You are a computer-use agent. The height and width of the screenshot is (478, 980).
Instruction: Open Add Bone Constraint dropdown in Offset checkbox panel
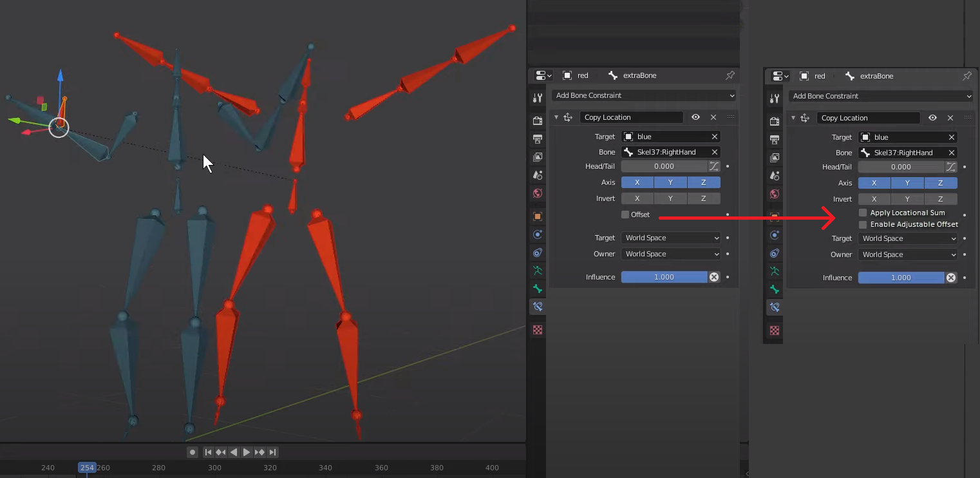(x=643, y=95)
